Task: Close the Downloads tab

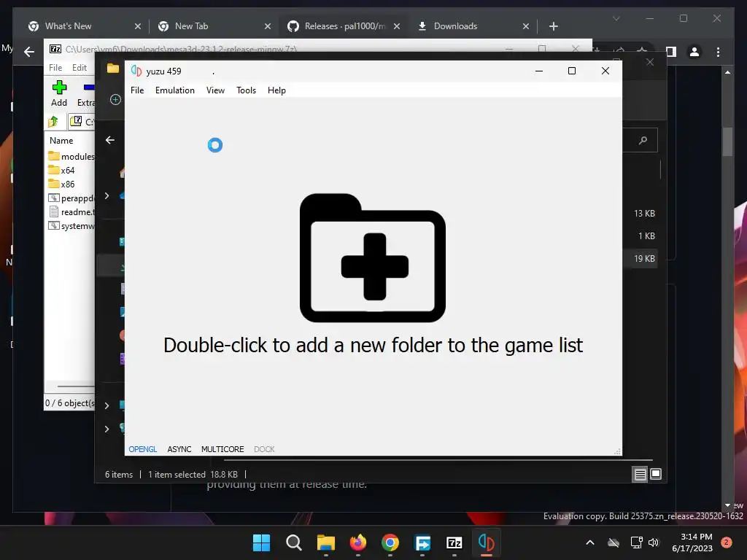Action: tap(526, 26)
